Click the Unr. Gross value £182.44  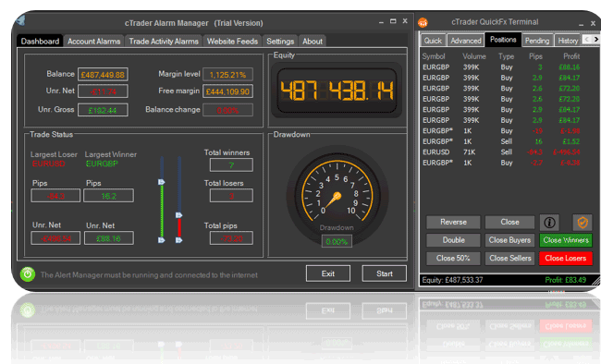pyautogui.click(x=103, y=110)
